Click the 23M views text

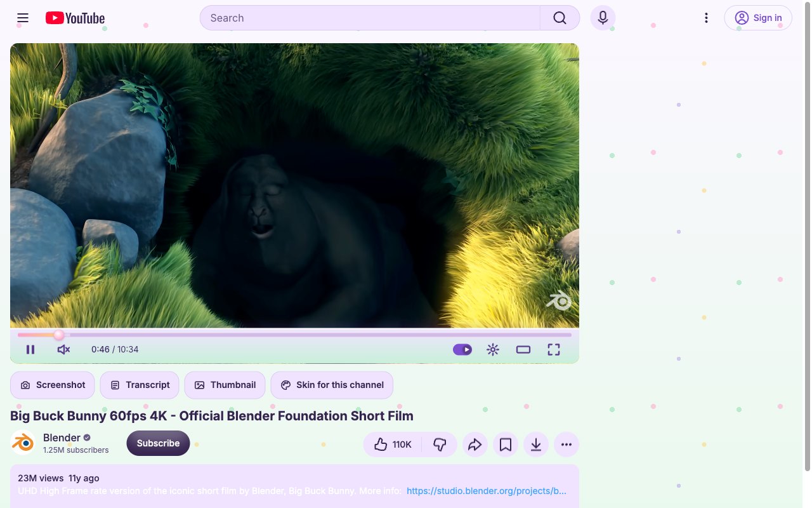41,478
